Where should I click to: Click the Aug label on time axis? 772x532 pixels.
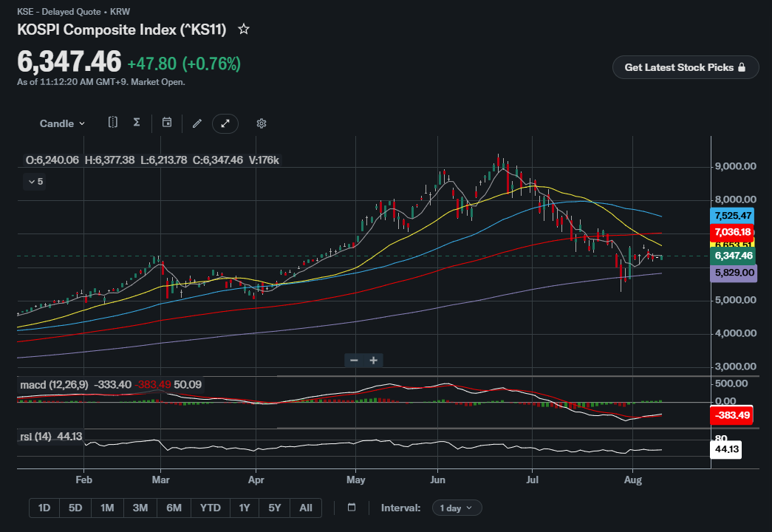(x=632, y=480)
